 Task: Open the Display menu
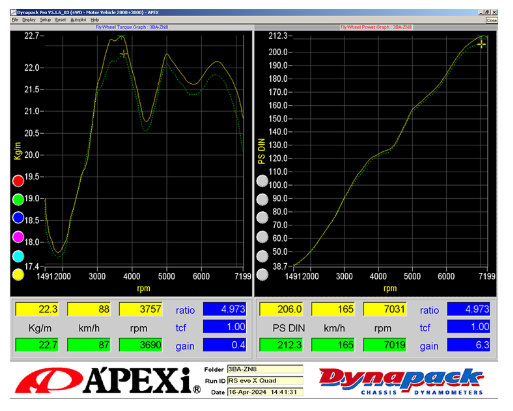pos(29,20)
